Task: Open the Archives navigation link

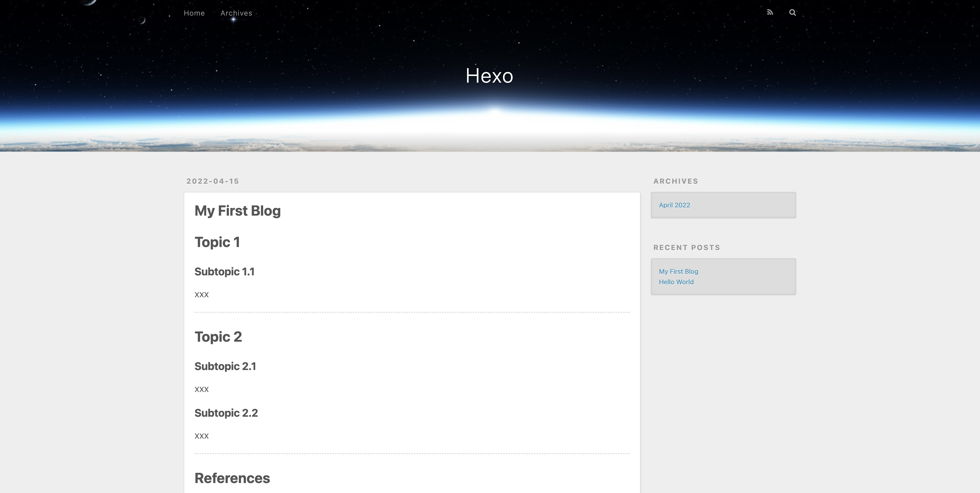Action: 236,13
